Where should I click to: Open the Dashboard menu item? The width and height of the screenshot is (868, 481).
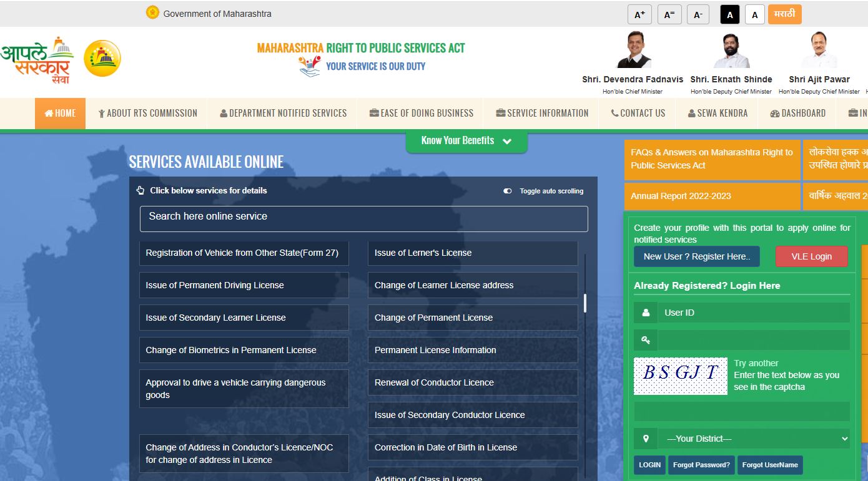pyautogui.click(x=797, y=114)
